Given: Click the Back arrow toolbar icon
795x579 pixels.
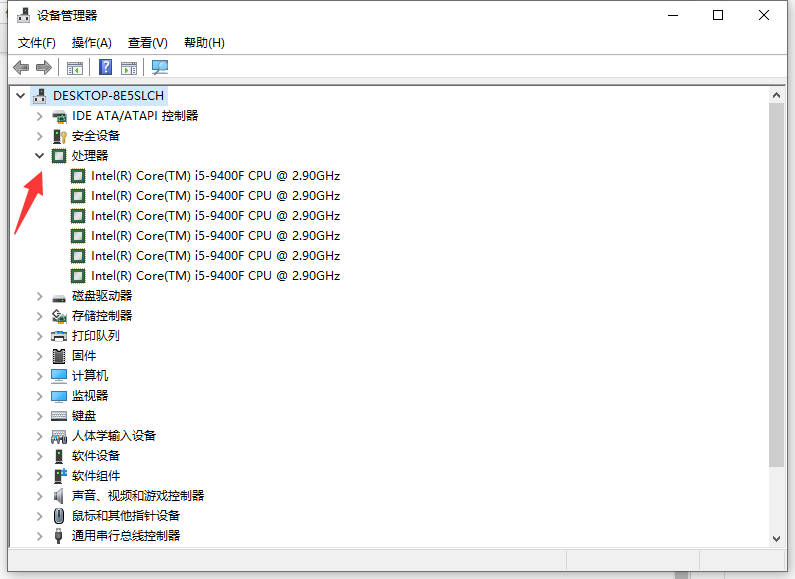Looking at the screenshot, I should (x=21, y=67).
